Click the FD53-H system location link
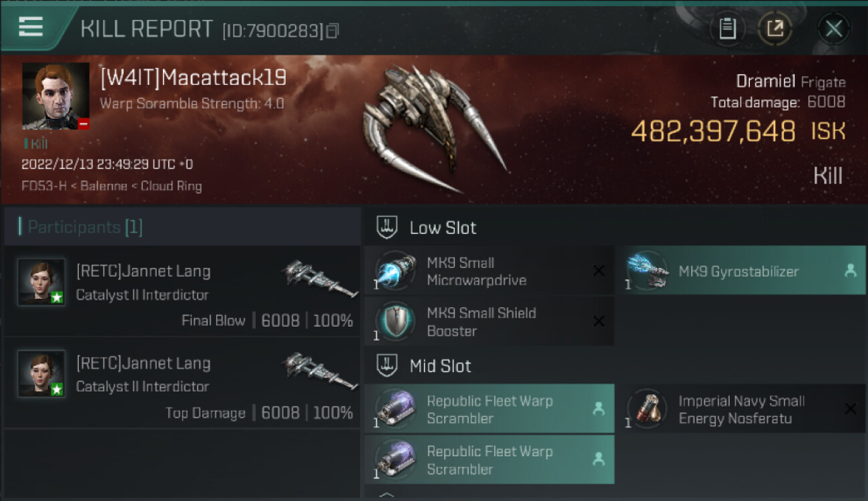 pyautogui.click(x=44, y=186)
